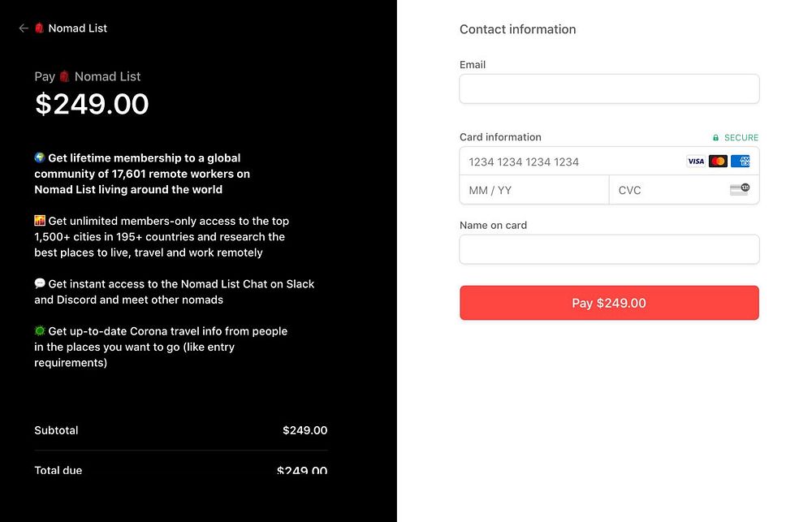
Task: Click the CVC card hint icon
Action: [x=739, y=190]
